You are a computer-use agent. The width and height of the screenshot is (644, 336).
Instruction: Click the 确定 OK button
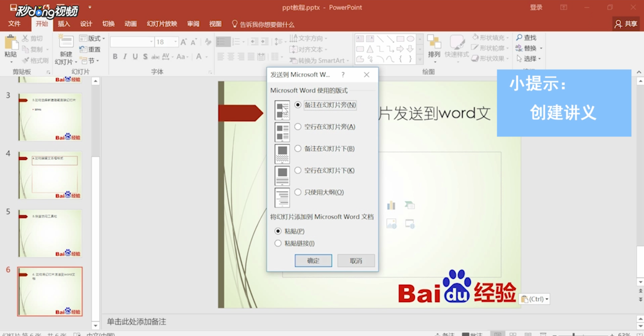[313, 261]
